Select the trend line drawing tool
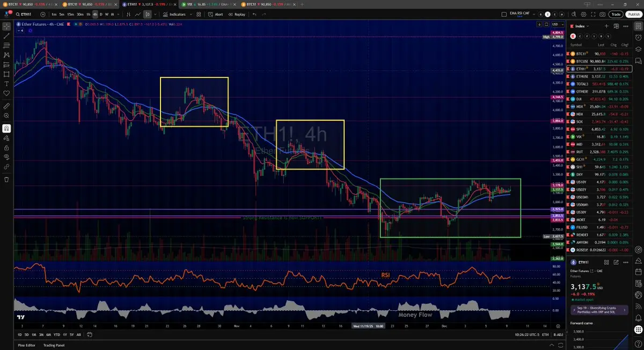 click(6, 35)
